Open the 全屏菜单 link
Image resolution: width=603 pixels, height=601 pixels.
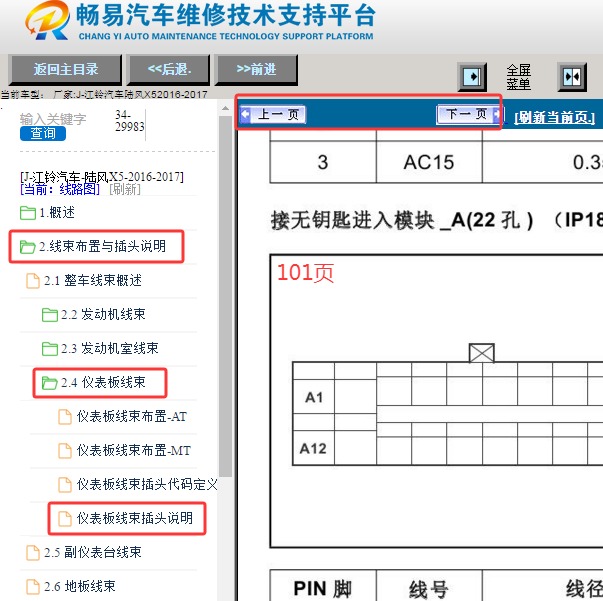[518, 77]
